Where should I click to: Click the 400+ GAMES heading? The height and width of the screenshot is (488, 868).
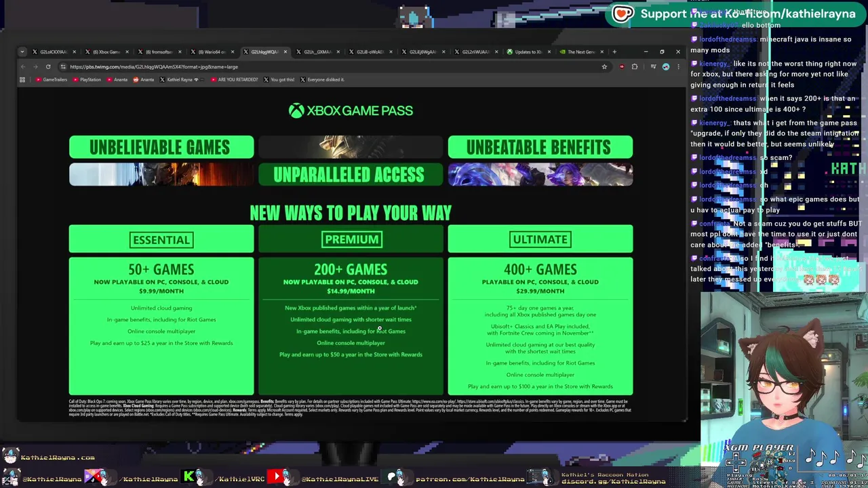[x=540, y=270]
